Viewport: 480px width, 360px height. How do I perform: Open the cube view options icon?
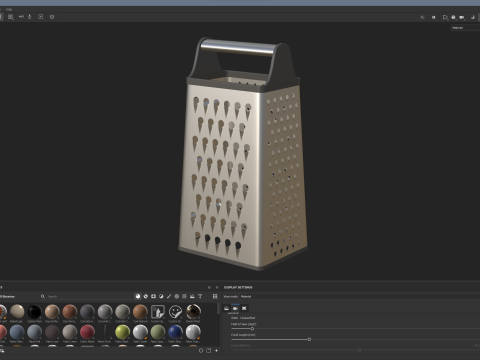pyautogui.click(x=445, y=17)
